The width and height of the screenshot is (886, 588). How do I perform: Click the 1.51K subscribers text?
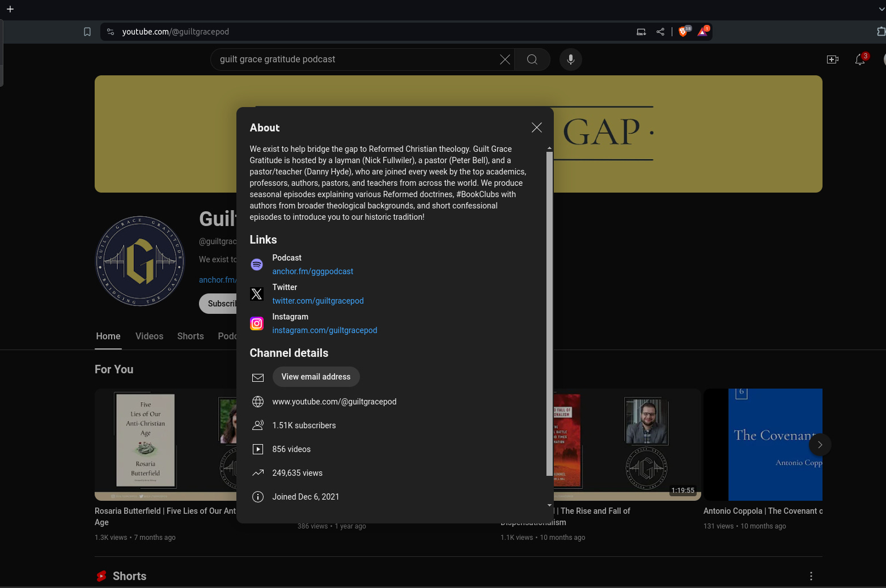click(304, 425)
